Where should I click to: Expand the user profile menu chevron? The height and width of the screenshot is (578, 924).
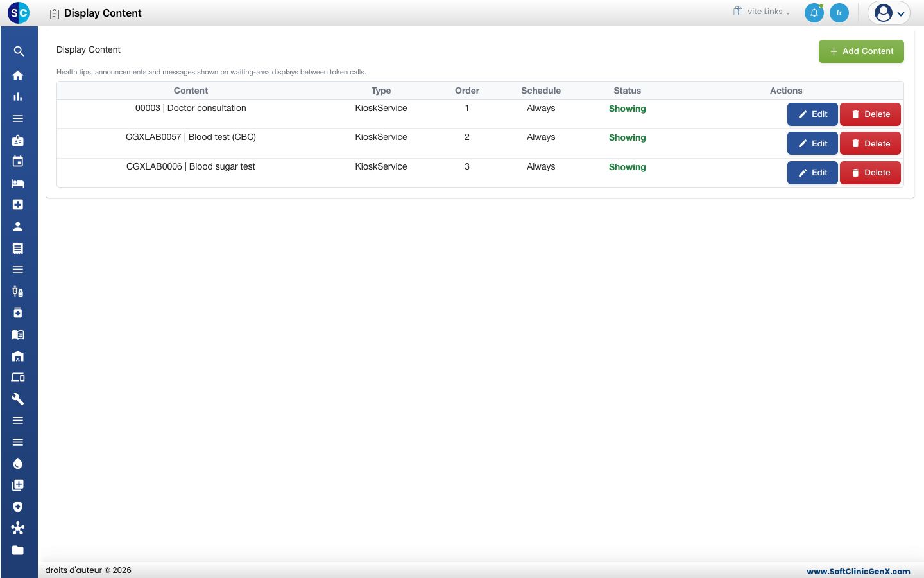tap(901, 13)
